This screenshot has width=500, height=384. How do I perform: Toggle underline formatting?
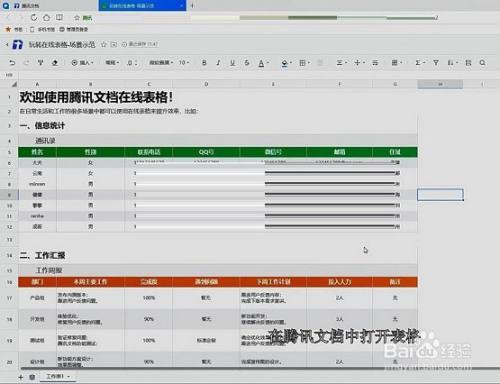point(232,63)
